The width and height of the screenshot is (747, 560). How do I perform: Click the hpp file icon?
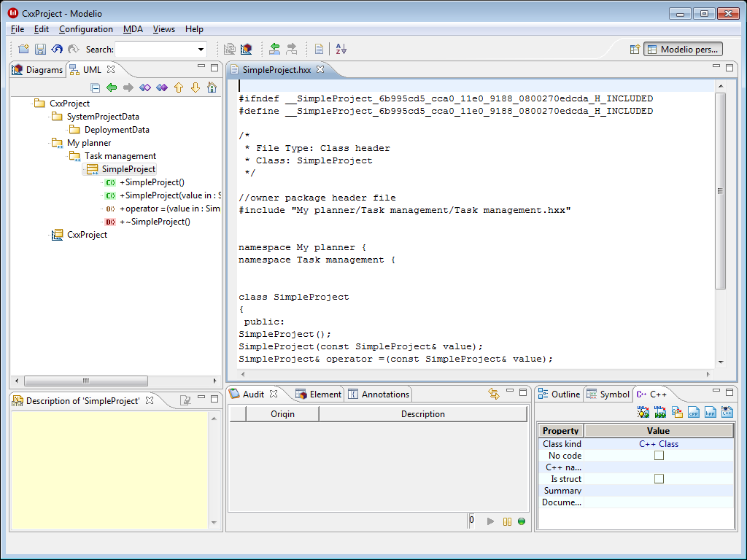(711, 412)
